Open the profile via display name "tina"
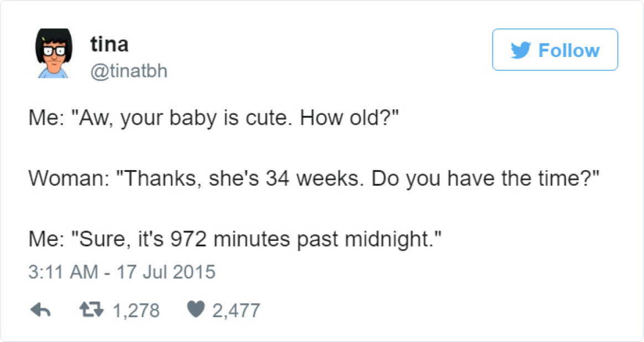 109,44
